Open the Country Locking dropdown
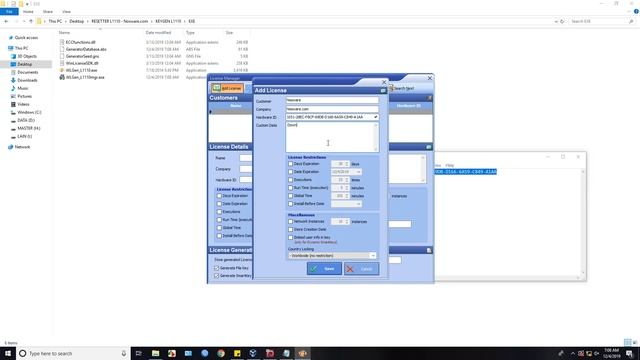 click(373, 256)
